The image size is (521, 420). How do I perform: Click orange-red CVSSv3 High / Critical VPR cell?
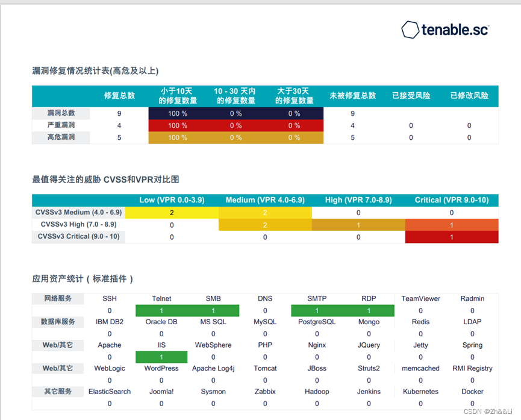coord(452,225)
